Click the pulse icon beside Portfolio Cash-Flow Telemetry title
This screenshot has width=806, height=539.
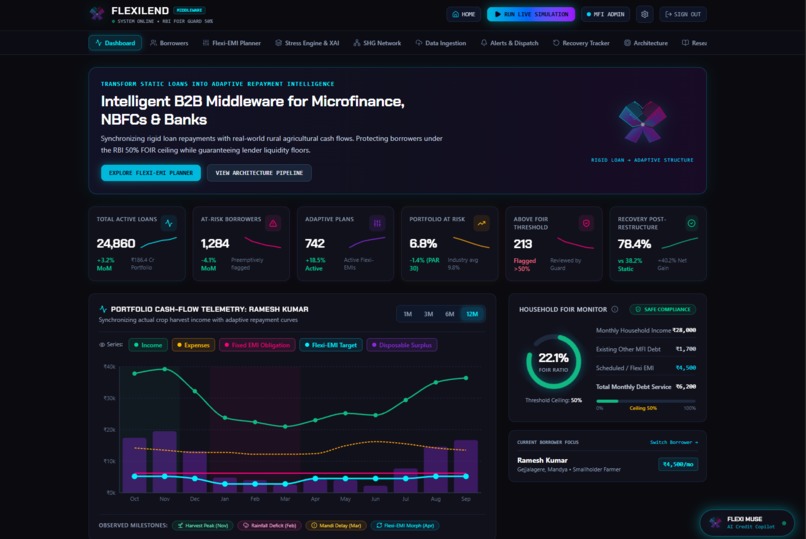pos(103,309)
